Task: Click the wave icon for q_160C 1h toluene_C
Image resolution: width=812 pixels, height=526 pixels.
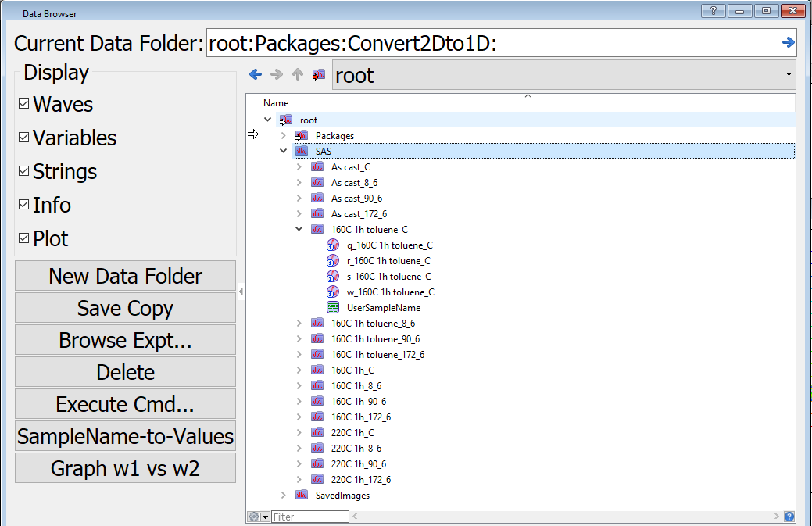Action: (x=332, y=245)
